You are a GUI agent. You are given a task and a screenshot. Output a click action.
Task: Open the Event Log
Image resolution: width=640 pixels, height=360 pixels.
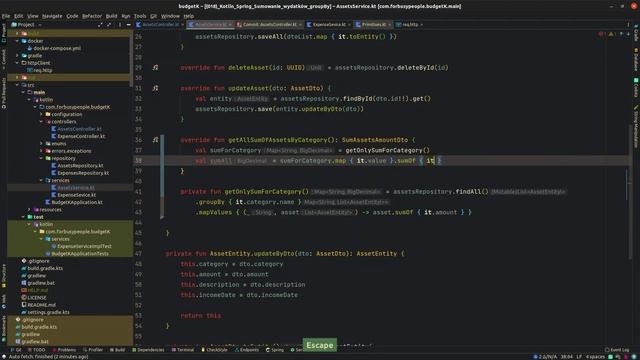point(617,350)
